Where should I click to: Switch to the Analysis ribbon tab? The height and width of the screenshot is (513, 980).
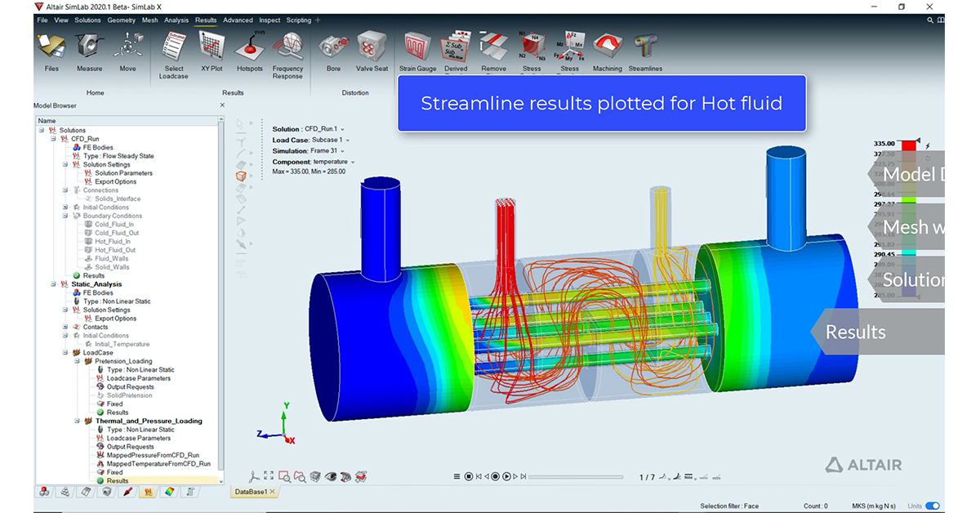176,20
